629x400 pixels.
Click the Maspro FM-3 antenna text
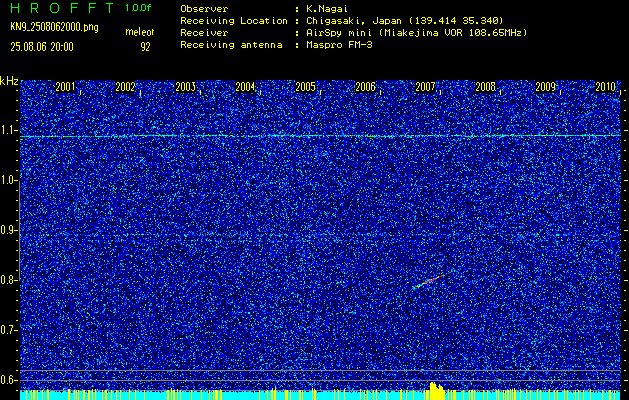pos(339,45)
